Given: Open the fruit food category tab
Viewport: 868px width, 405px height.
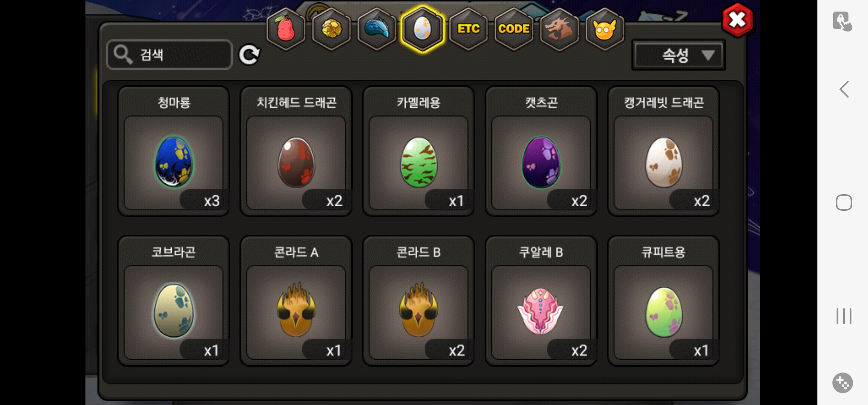Looking at the screenshot, I should point(286,29).
